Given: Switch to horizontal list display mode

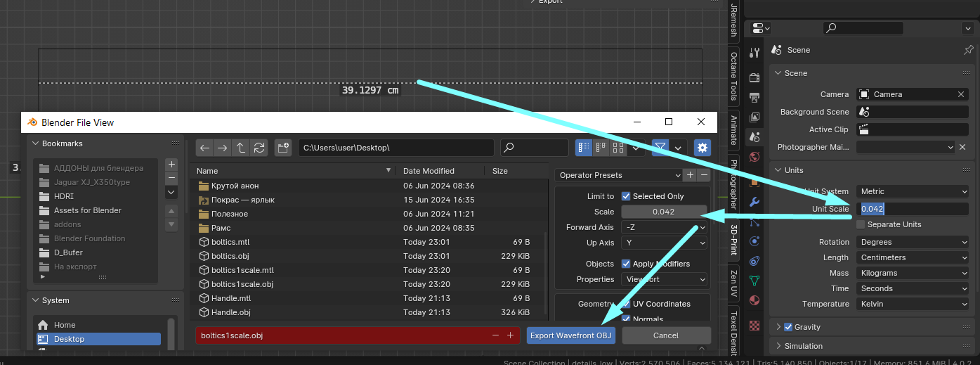Looking at the screenshot, I should coord(601,148).
